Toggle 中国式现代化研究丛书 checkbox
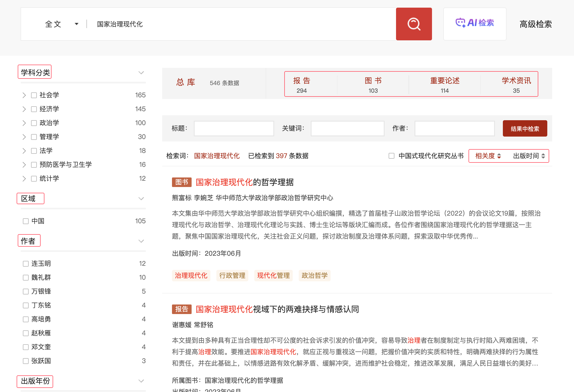The image size is (574, 392). (x=391, y=156)
